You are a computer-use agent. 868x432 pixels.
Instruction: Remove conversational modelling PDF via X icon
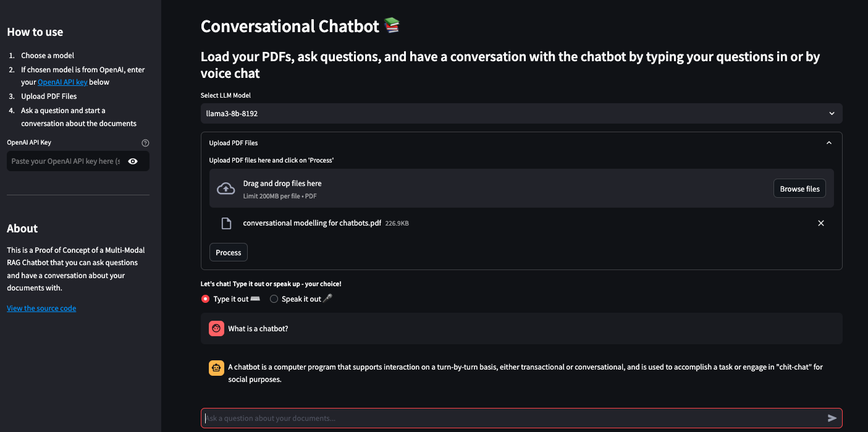click(820, 223)
